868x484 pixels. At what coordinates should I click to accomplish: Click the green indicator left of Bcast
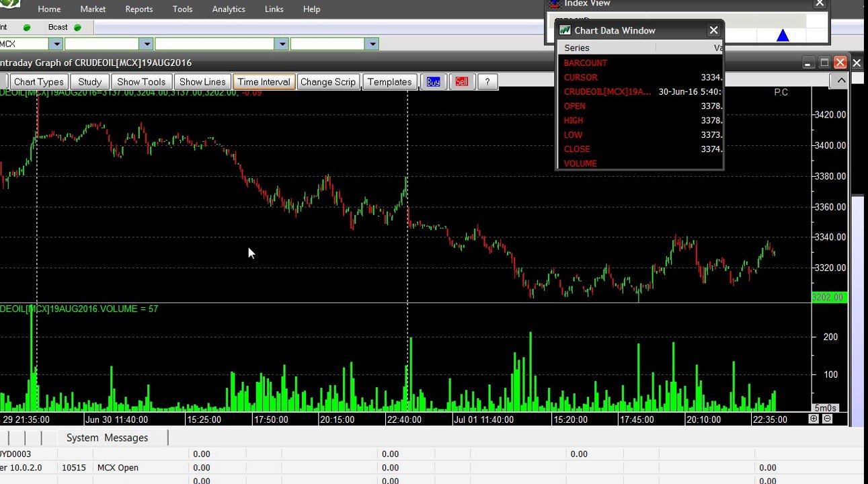(27, 28)
